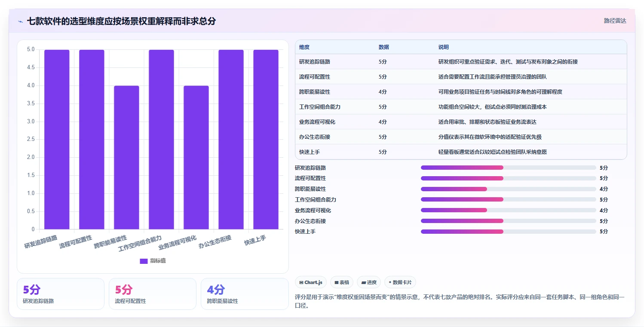
Task: Click the progress bar for 研发追踪链路
Action: (x=508, y=168)
